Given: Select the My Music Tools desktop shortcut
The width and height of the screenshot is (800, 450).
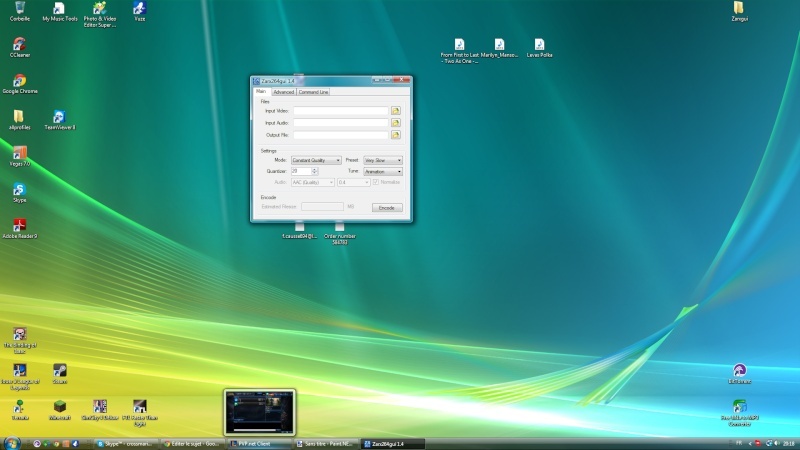Looking at the screenshot, I should click(60, 12).
